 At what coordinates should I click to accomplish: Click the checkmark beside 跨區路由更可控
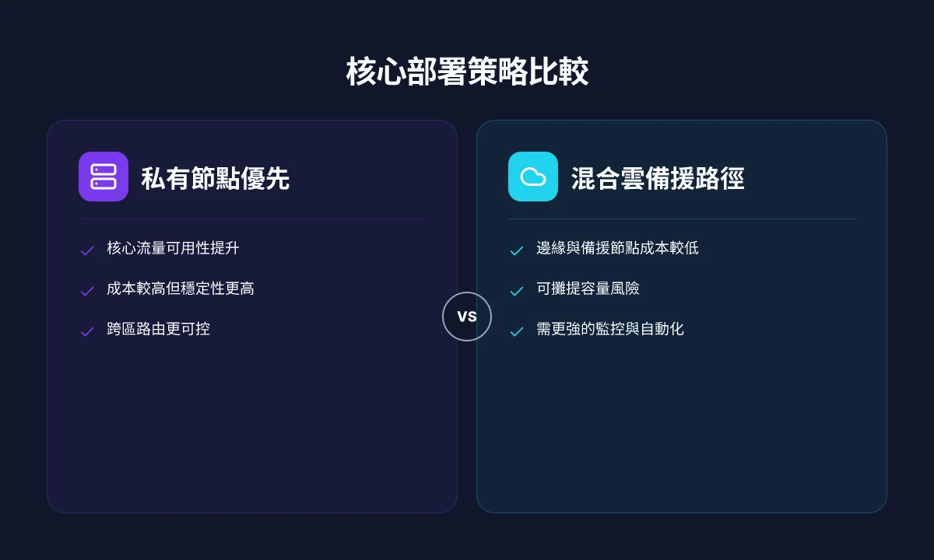point(87,331)
